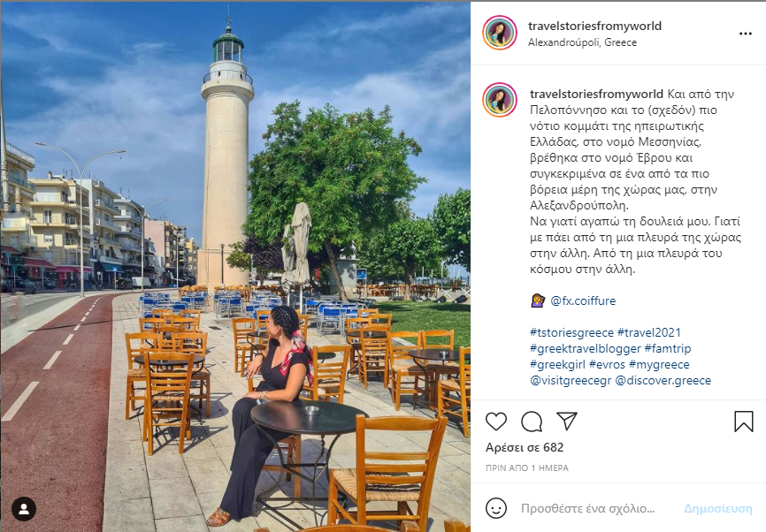The image size is (766, 532).
Task: Open profile avatar beside the caption
Action: pyautogui.click(x=500, y=100)
